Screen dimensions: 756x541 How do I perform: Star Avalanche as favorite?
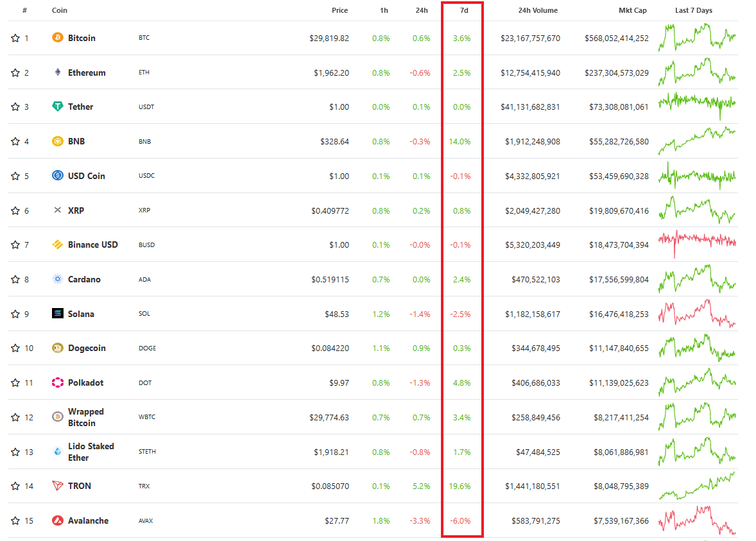(x=15, y=520)
